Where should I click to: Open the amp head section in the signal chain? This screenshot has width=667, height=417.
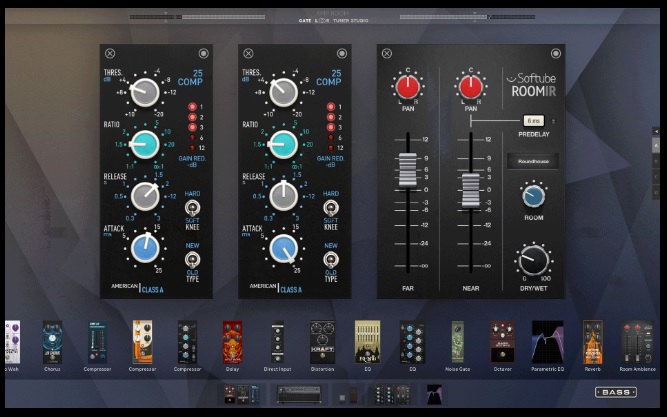click(x=299, y=394)
